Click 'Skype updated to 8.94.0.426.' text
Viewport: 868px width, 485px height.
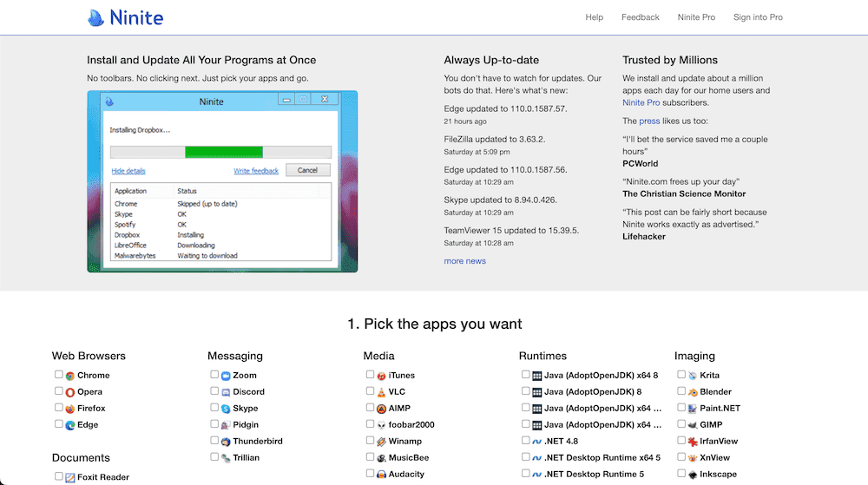[x=501, y=200]
